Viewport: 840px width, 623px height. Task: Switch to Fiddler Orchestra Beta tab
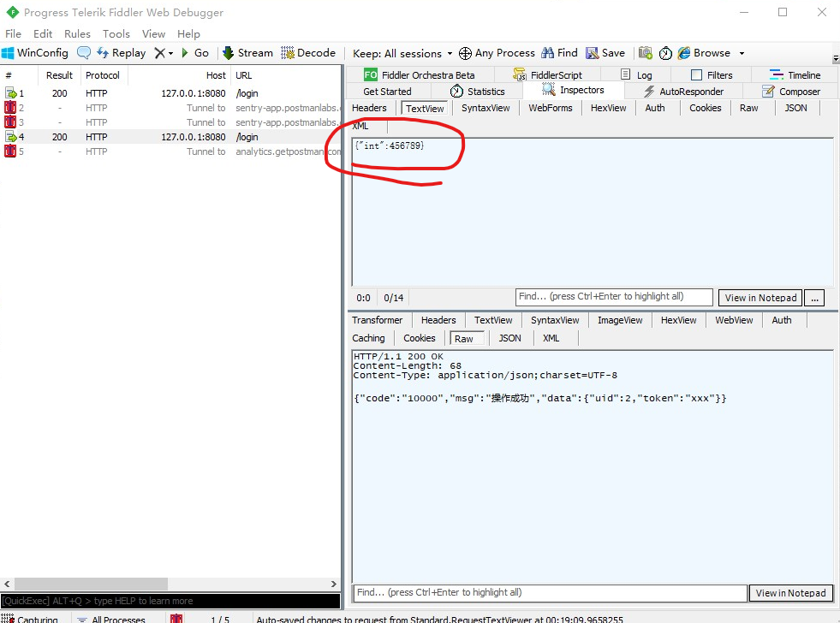(x=420, y=75)
